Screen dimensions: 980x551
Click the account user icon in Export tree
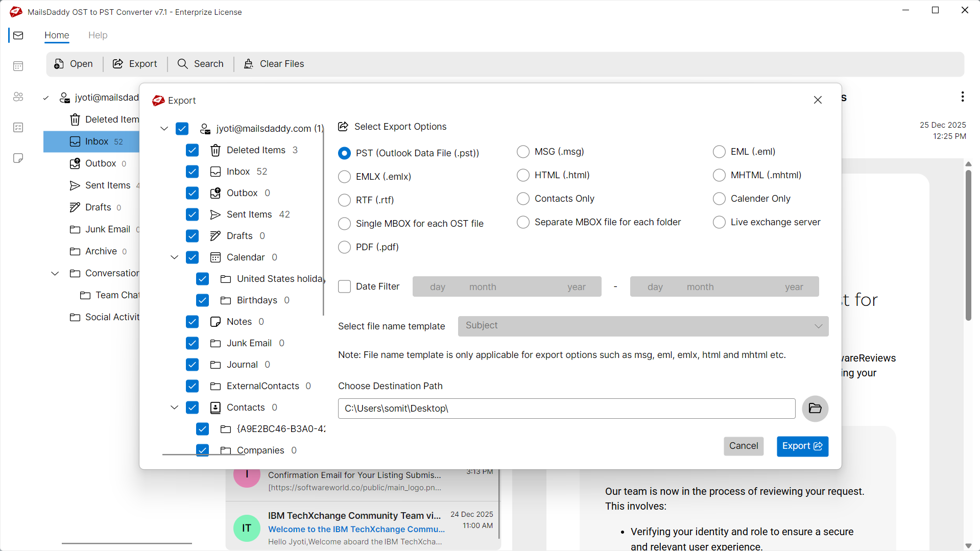(205, 129)
